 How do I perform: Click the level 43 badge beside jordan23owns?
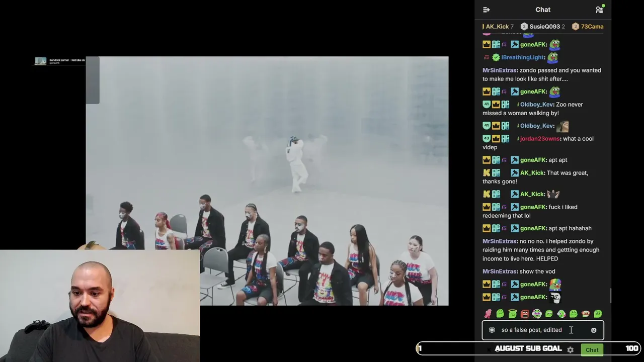pyautogui.click(x=486, y=139)
